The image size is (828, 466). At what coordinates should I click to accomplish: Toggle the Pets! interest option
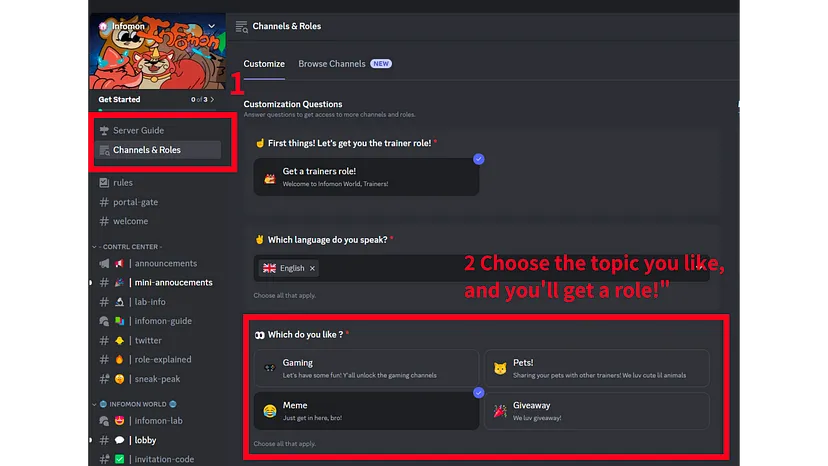597,368
